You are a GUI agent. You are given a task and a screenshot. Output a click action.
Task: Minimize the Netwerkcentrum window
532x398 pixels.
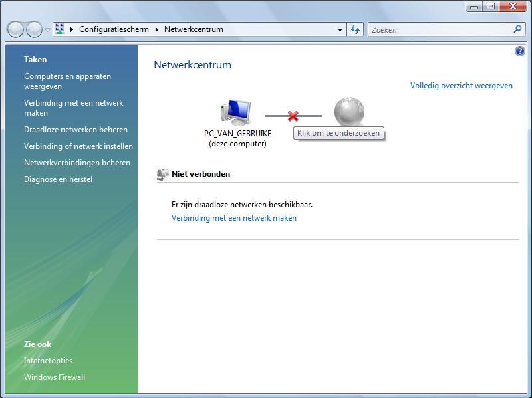pyautogui.click(x=474, y=7)
